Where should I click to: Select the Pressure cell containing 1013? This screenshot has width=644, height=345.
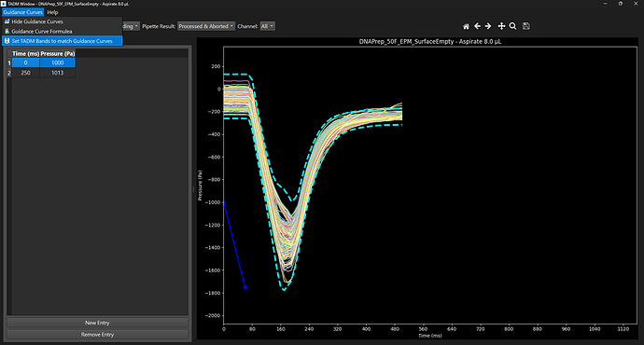58,73
